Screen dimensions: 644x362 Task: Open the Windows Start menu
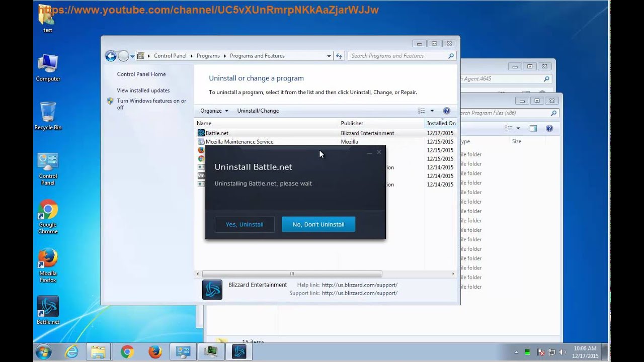pos(44,351)
